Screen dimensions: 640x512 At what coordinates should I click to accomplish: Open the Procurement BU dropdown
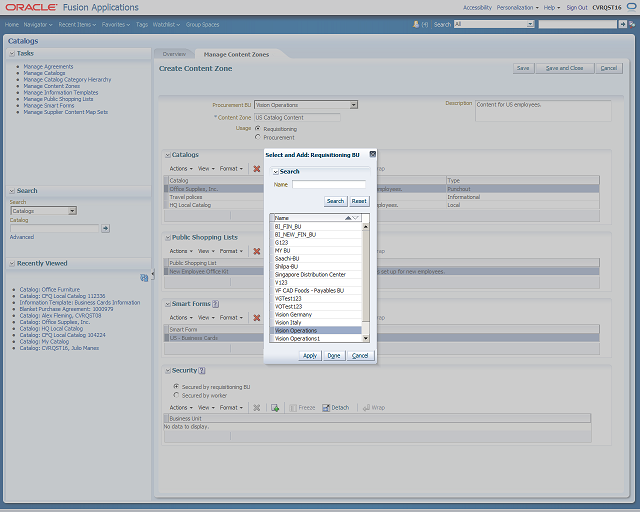coord(353,105)
